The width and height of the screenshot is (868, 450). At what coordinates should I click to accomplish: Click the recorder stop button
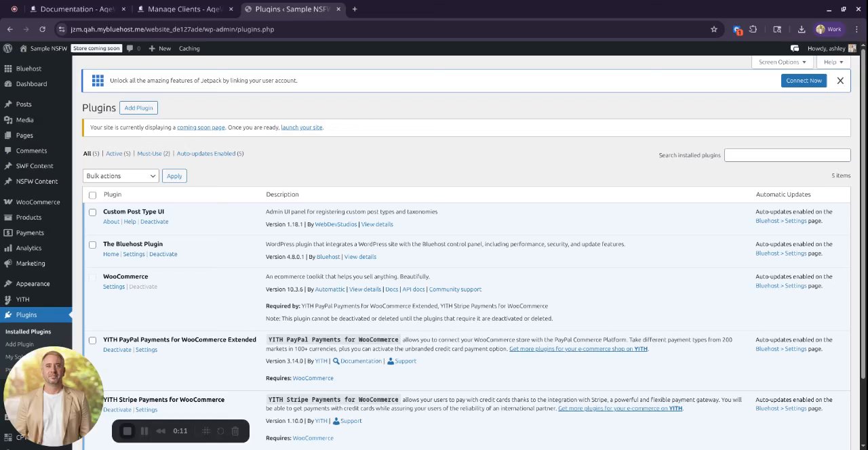tap(127, 431)
